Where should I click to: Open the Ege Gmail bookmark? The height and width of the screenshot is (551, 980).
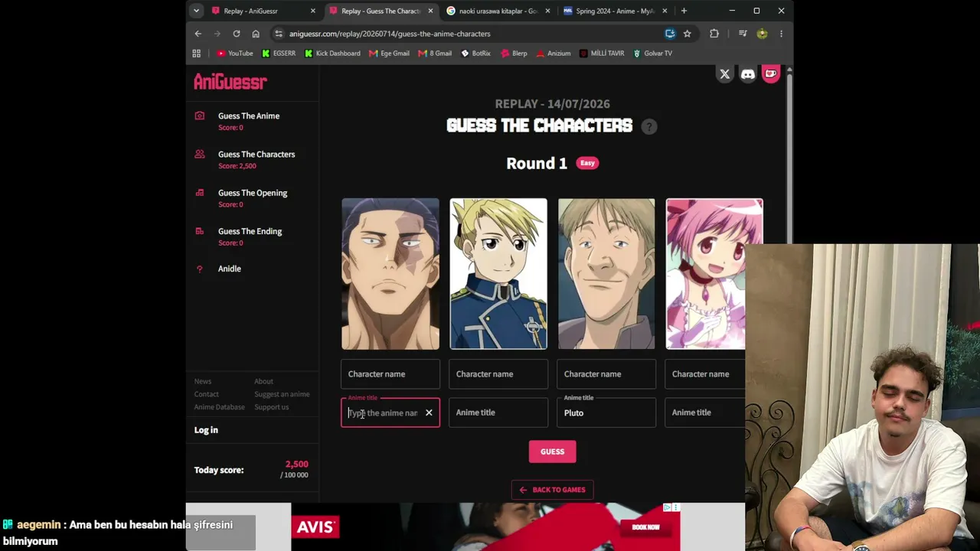[389, 54]
